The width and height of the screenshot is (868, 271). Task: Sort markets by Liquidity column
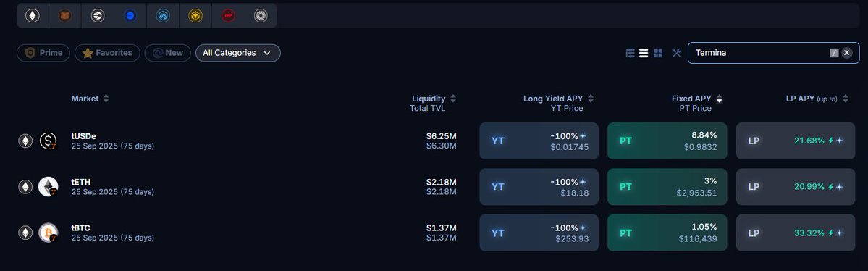point(434,99)
